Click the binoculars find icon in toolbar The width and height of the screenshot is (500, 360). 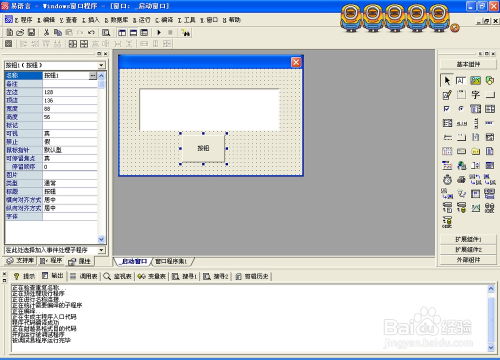coord(186,33)
